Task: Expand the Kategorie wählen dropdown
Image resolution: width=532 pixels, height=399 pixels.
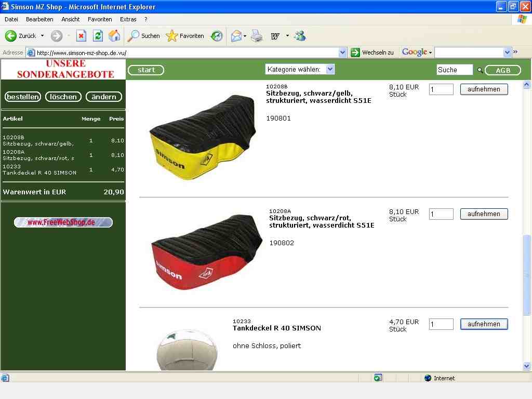Action: click(x=330, y=69)
